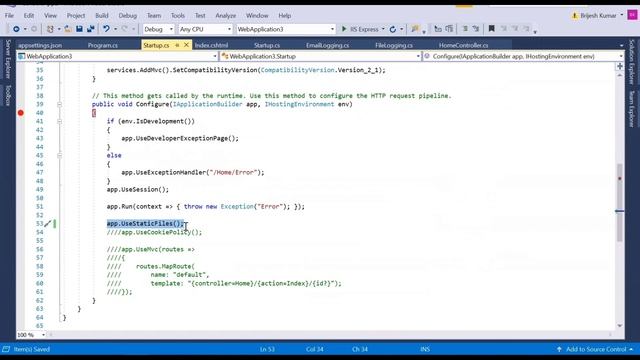Screen dimensions: 640x360
Task: Click the screwdriver quick actions icon at line 53
Action: [48, 224]
